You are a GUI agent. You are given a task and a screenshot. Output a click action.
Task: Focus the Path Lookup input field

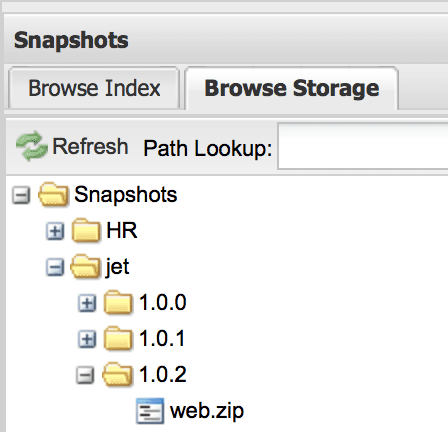coord(363,146)
